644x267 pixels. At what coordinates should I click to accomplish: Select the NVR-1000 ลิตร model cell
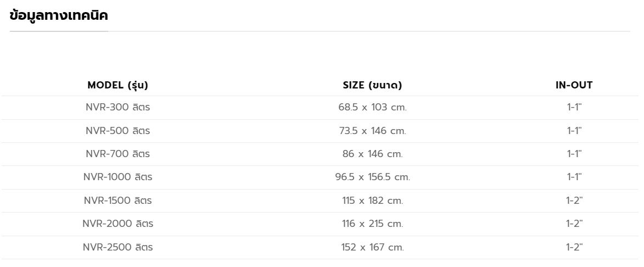(x=118, y=177)
